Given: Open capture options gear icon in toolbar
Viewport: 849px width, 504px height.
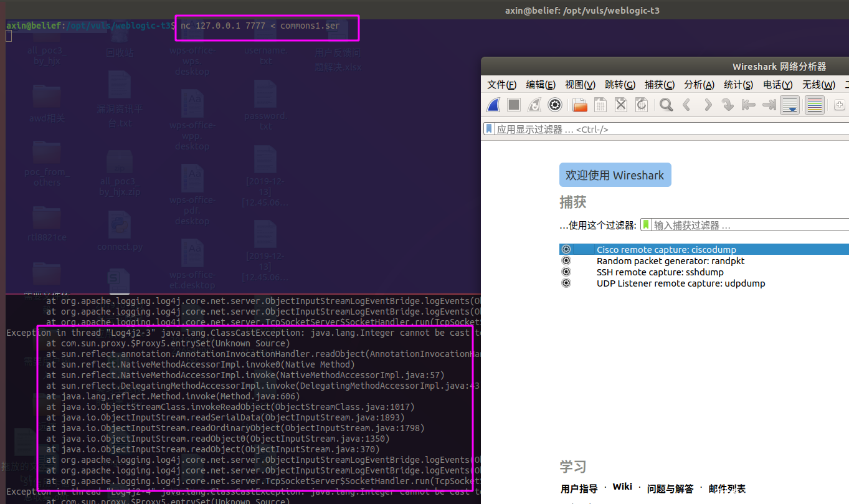Looking at the screenshot, I should click(555, 105).
